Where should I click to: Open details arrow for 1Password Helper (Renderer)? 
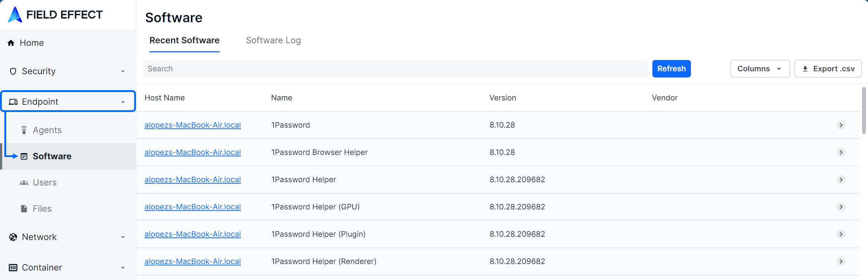(x=841, y=261)
